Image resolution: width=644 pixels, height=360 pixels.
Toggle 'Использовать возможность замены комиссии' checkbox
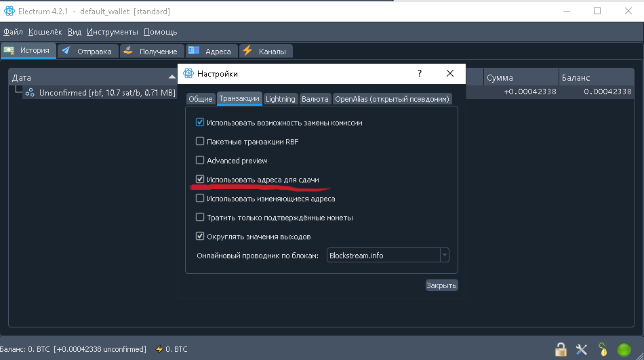(x=199, y=122)
